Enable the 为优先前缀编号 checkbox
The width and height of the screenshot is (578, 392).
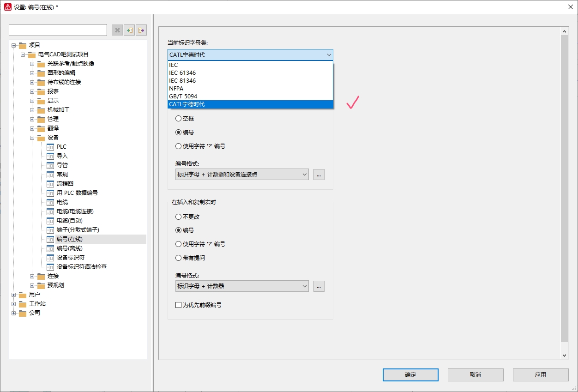[179, 305]
